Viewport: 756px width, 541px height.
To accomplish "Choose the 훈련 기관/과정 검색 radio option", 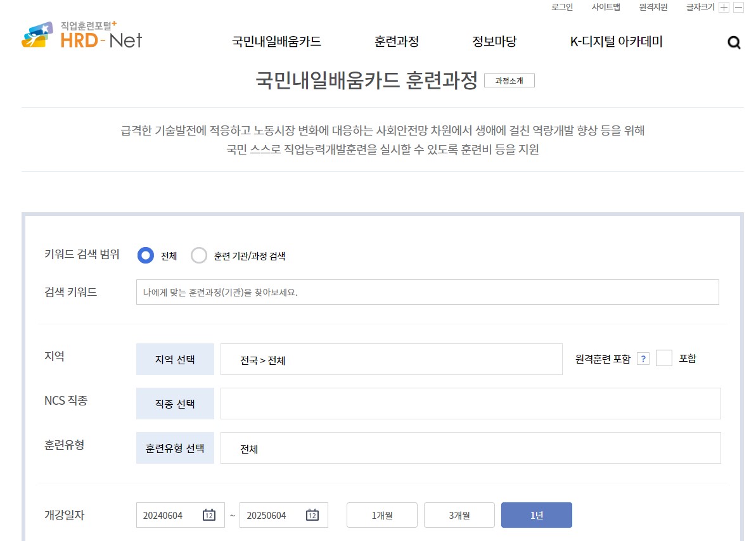I will point(199,255).
